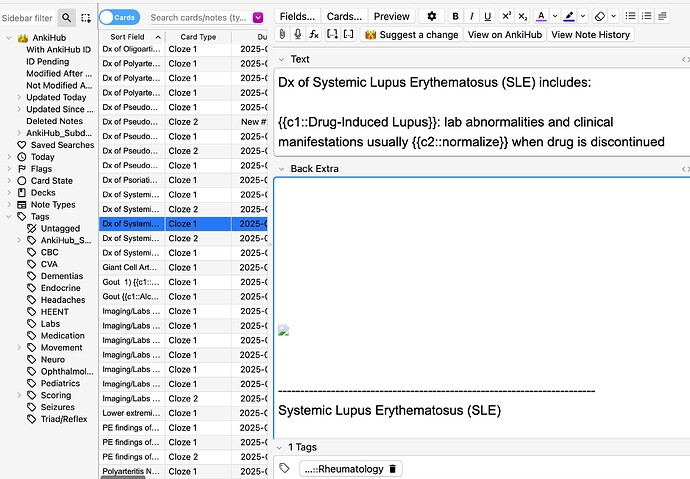Click the text color swatch button

pos(540,16)
